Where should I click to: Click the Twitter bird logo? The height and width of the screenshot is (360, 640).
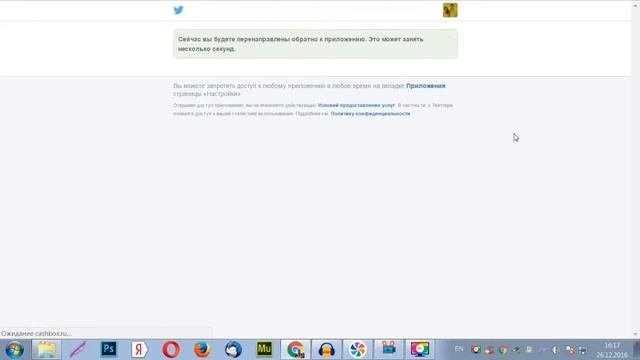pyautogui.click(x=178, y=10)
